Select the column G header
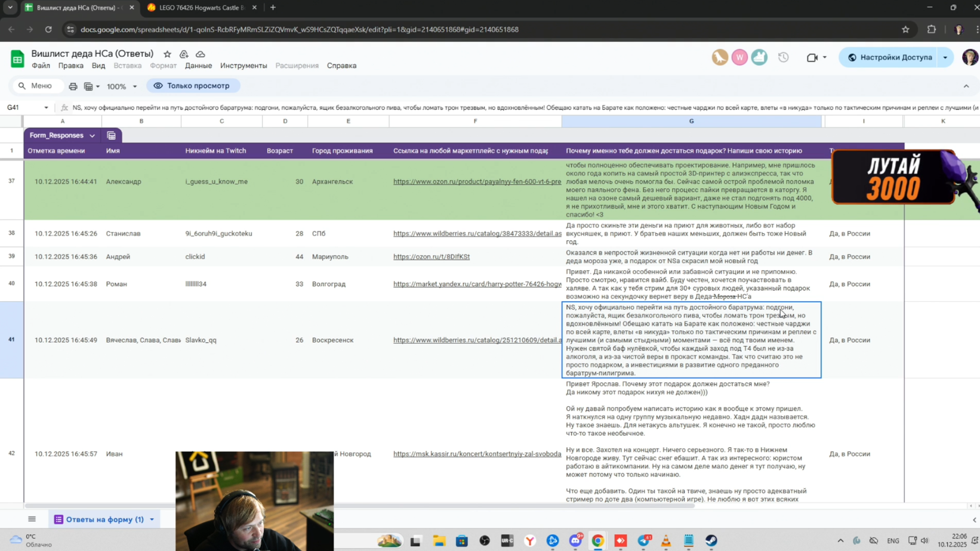The height and width of the screenshot is (551, 980). click(x=691, y=121)
